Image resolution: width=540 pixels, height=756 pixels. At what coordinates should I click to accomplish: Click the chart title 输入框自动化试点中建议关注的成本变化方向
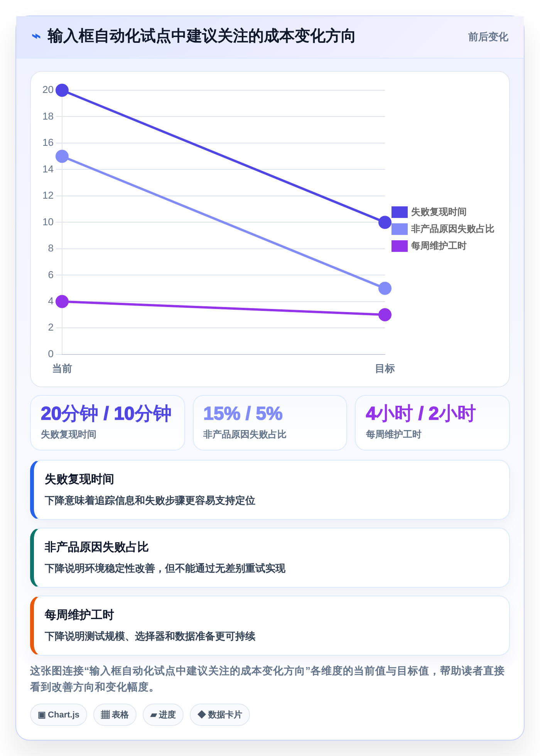[201, 36]
